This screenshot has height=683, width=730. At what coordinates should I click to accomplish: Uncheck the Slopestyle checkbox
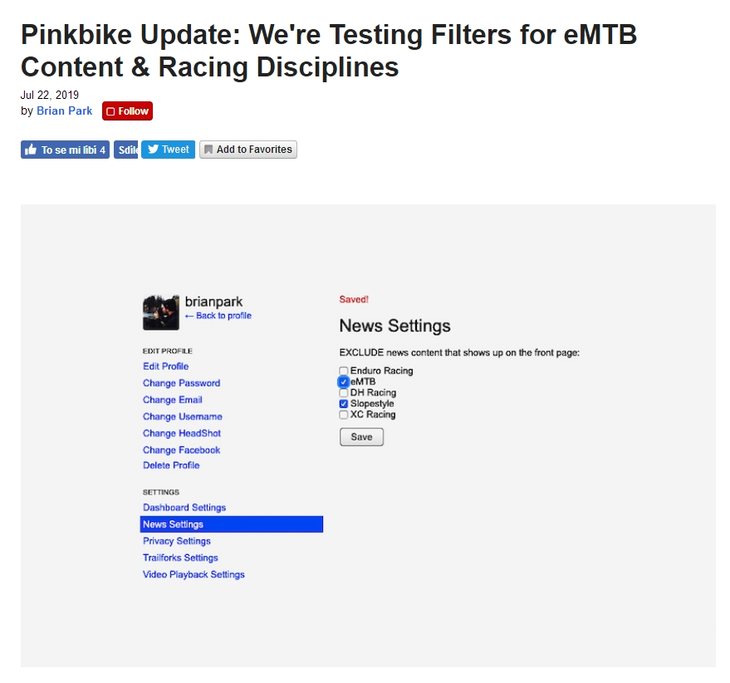(x=344, y=404)
